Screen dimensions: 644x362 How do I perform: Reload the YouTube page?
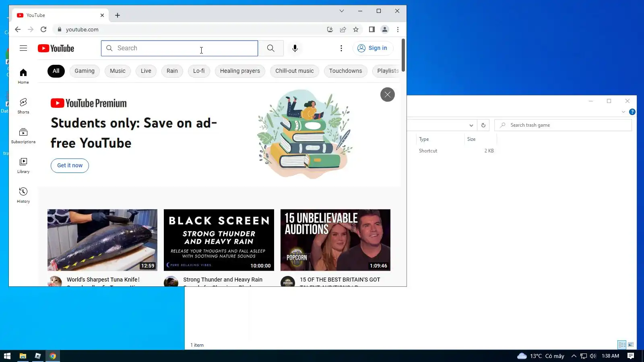tap(43, 29)
